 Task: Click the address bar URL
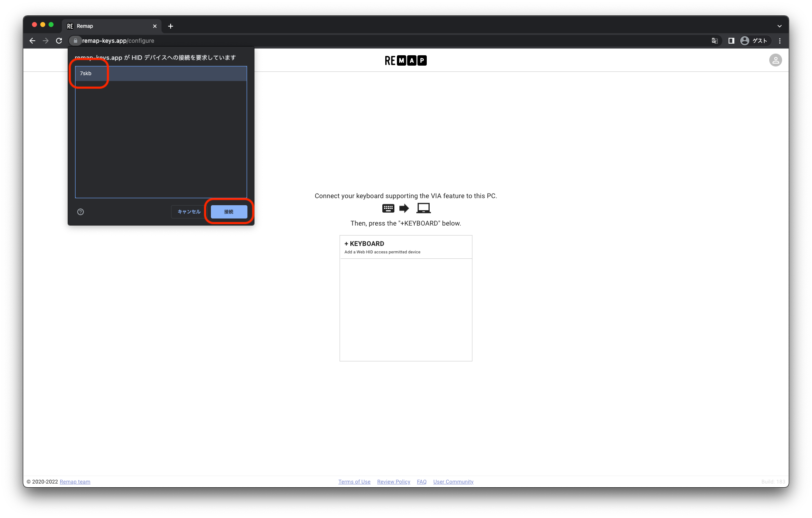[118, 41]
